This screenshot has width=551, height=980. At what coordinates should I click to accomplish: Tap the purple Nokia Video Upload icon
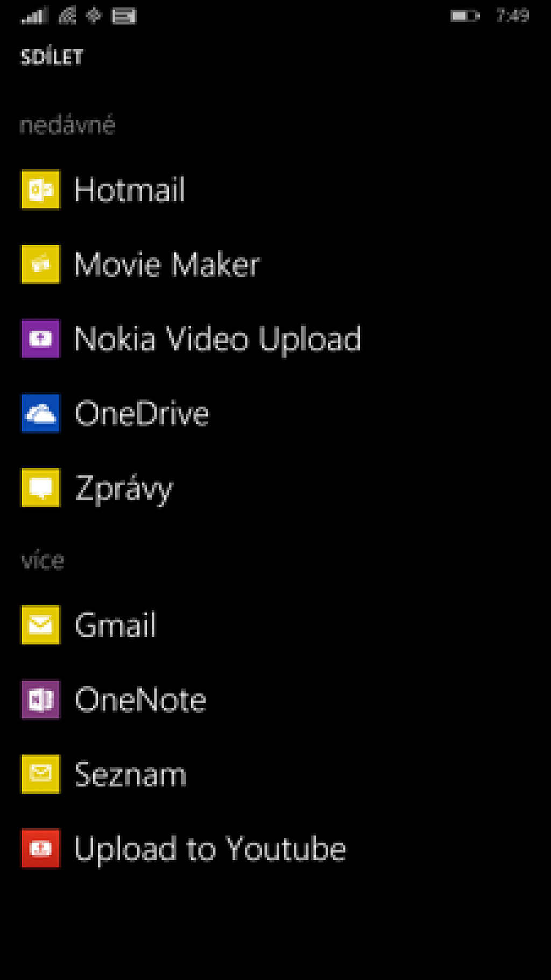[40, 339]
